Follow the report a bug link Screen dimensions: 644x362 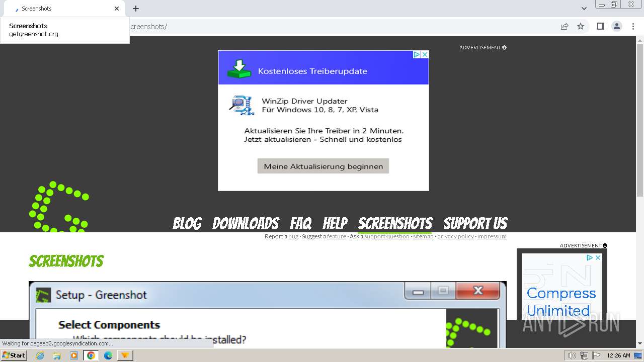coord(293,236)
